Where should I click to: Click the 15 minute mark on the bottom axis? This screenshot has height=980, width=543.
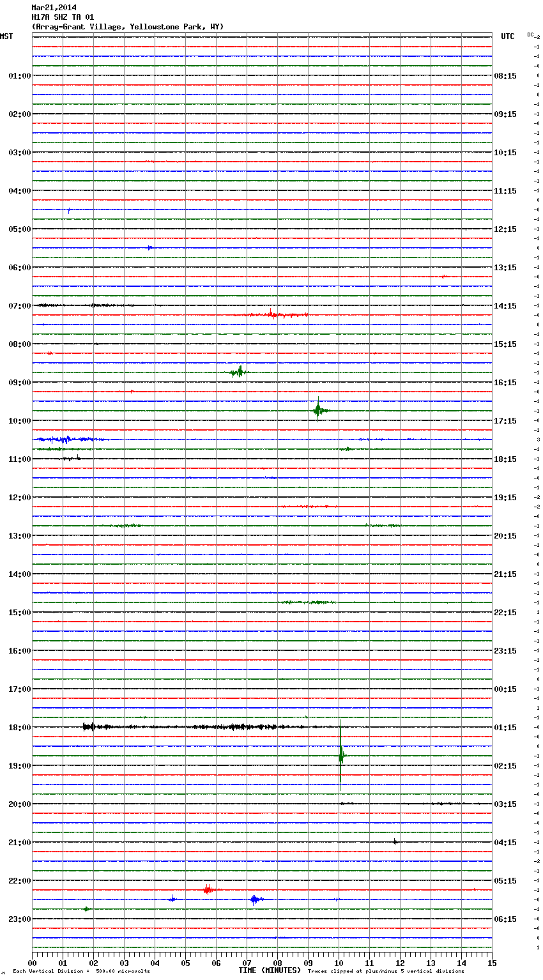point(491,963)
